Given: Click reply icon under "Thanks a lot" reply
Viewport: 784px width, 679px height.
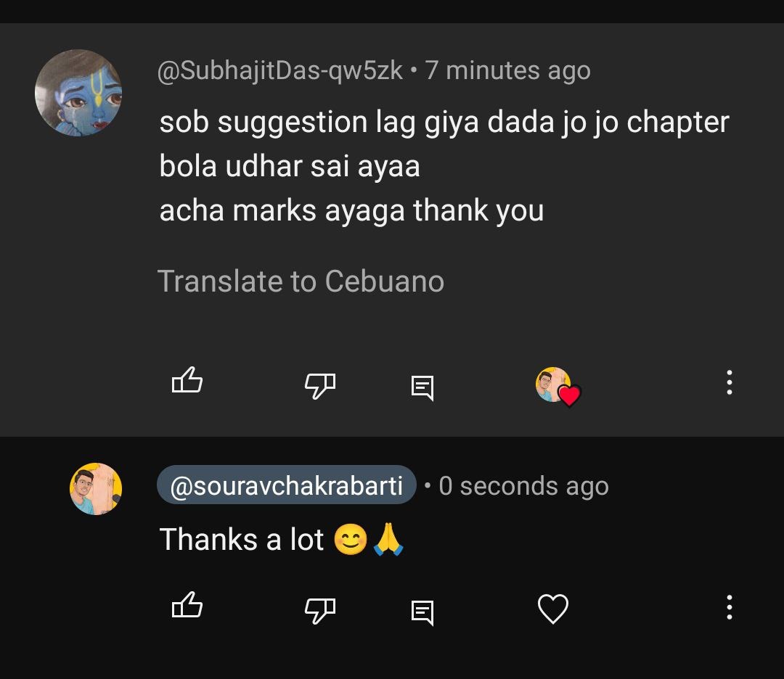Looking at the screenshot, I should point(422,612).
